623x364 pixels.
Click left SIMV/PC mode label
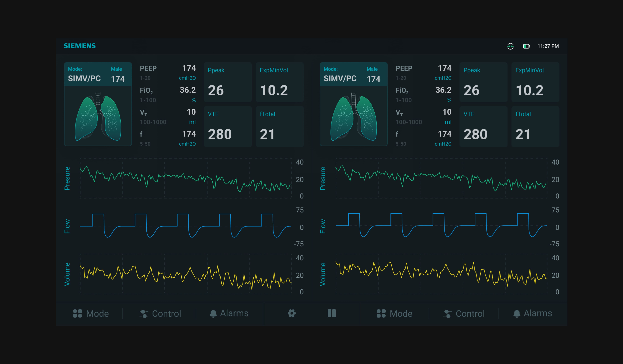[84, 78]
